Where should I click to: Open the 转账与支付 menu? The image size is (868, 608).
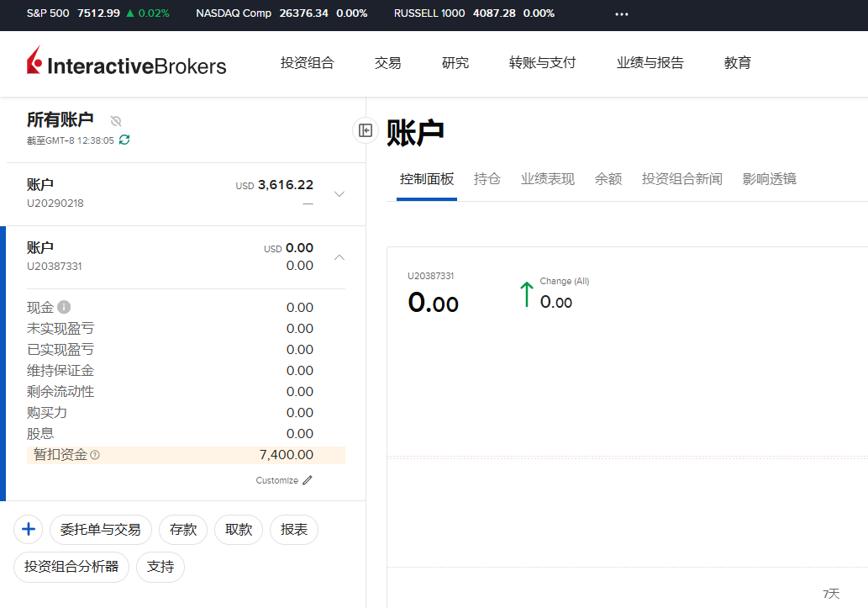tap(543, 62)
